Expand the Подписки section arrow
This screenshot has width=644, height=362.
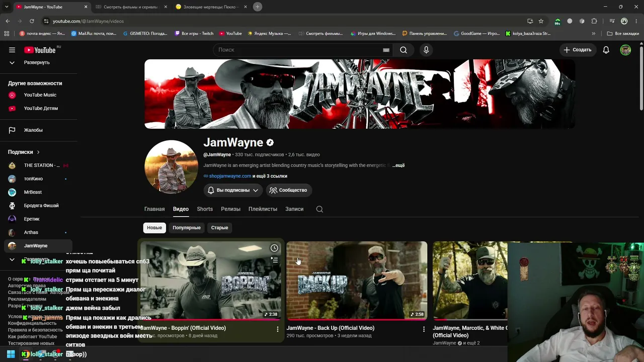[x=38, y=152]
